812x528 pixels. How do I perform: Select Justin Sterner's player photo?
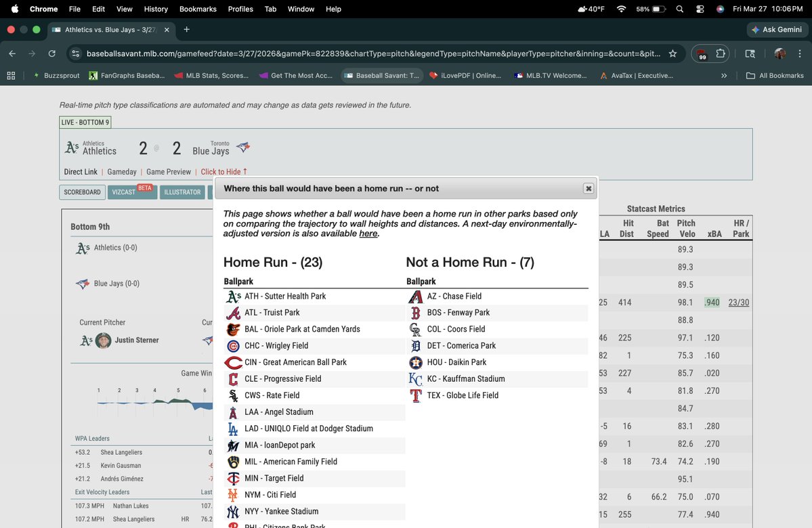pos(103,340)
